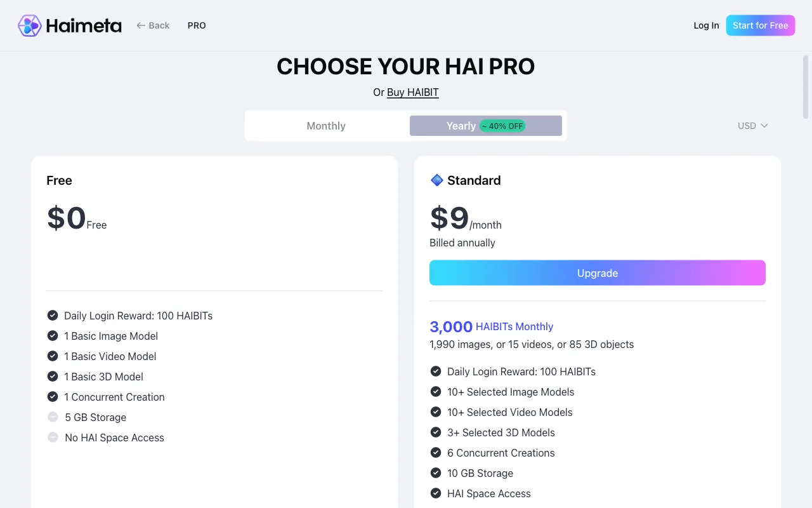Image resolution: width=812 pixels, height=508 pixels.
Task: Click check icon beside 1 Basic Video Model
Action: [53, 356]
